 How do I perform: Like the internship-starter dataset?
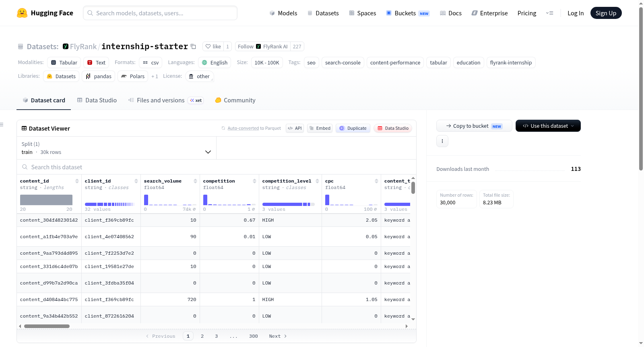coord(213,46)
